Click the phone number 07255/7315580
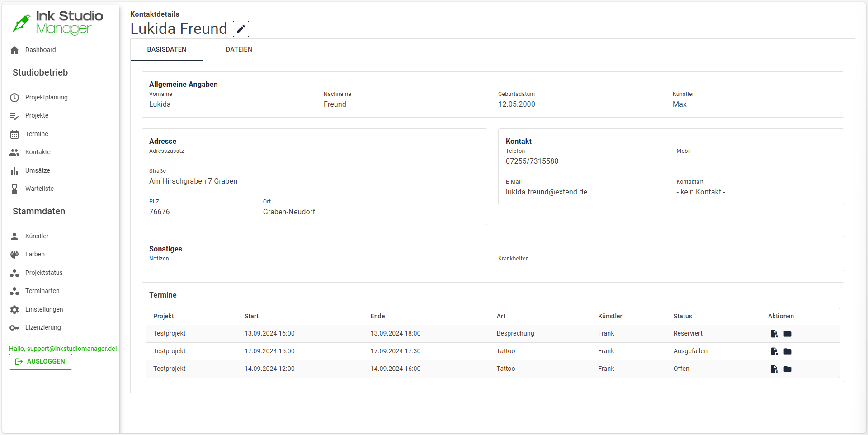 pyautogui.click(x=532, y=161)
